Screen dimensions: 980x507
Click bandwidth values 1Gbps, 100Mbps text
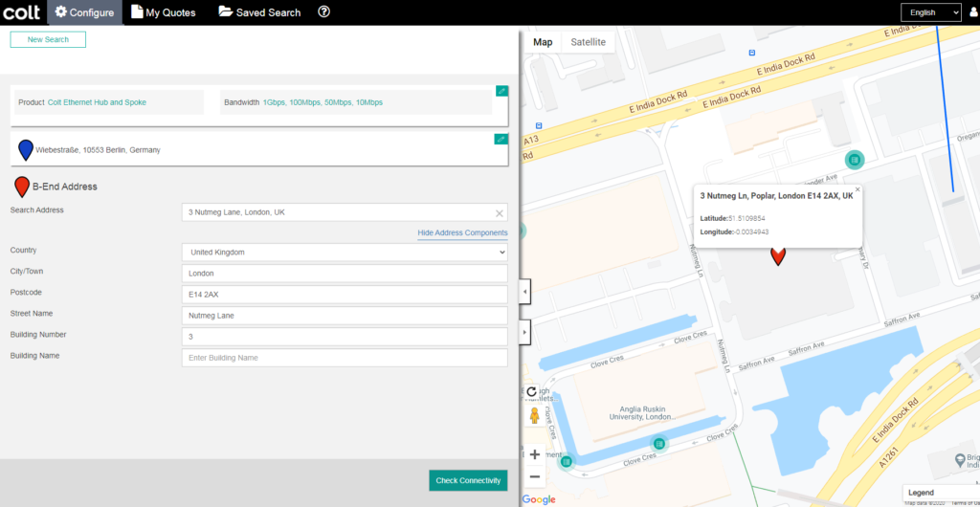click(323, 102)
